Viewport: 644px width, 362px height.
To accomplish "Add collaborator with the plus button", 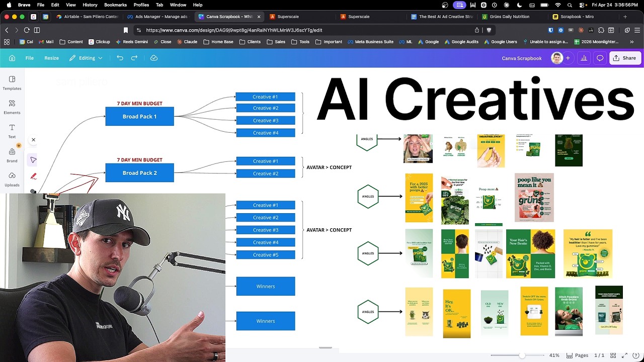I will click(568, 58).
